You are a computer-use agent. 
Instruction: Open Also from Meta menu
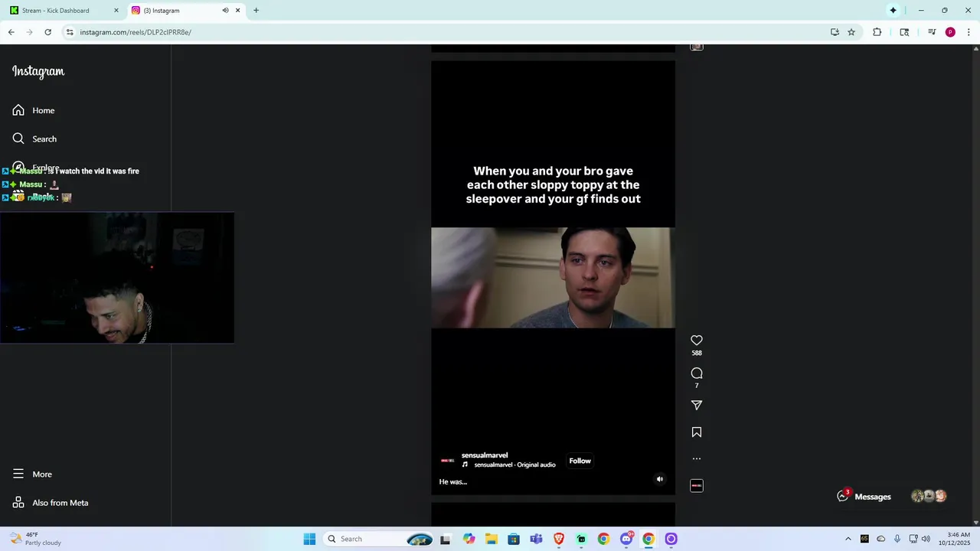(x=51, y=503)
